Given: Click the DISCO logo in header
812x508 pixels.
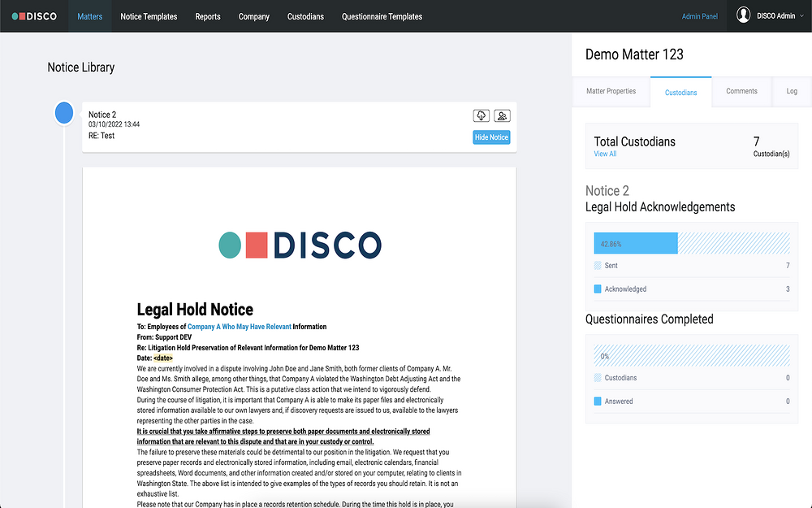Looking at the screenshot, I should [34, 16].
